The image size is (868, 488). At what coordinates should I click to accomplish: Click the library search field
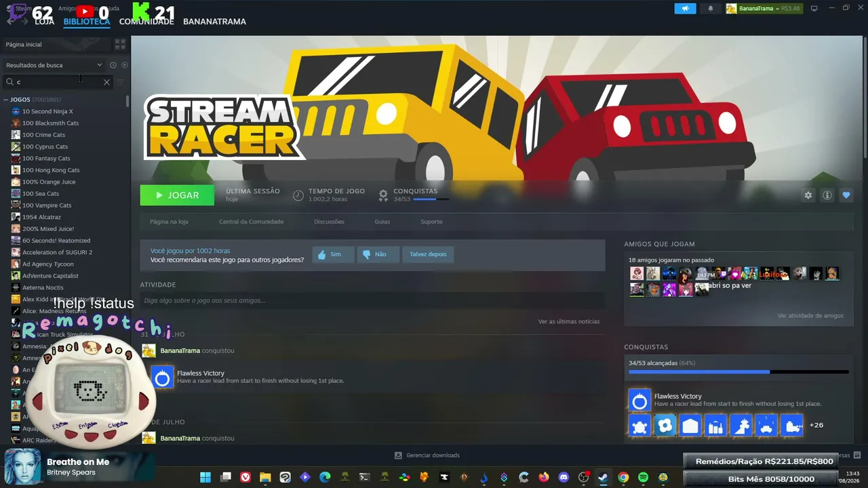pyautogui.click(x=58, y=82)
